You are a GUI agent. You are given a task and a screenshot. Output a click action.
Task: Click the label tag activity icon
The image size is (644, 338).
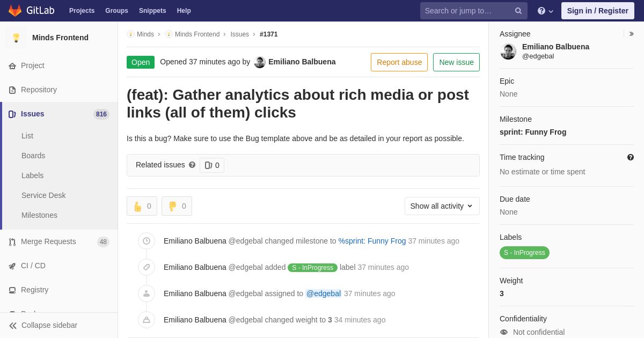tap(147, 267)
